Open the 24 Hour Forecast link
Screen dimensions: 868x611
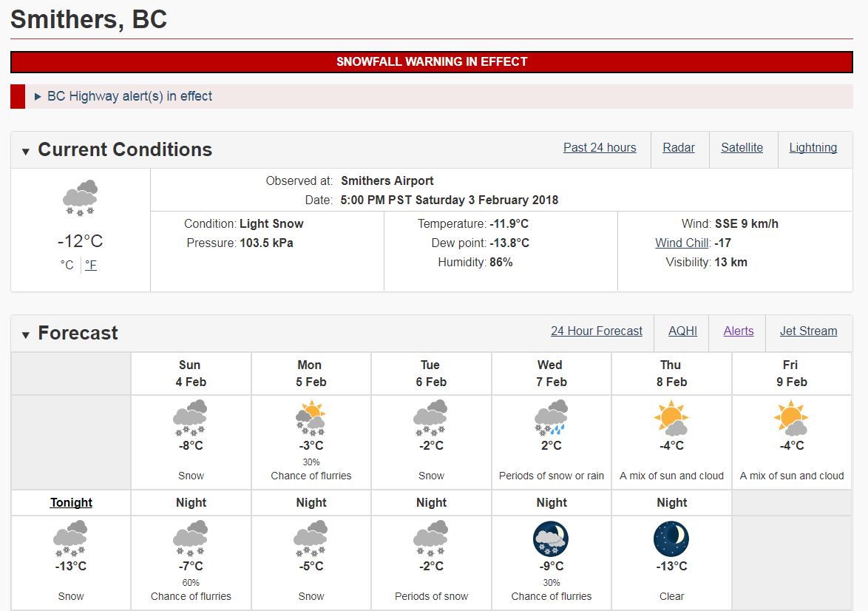click(x=596, y=331)
